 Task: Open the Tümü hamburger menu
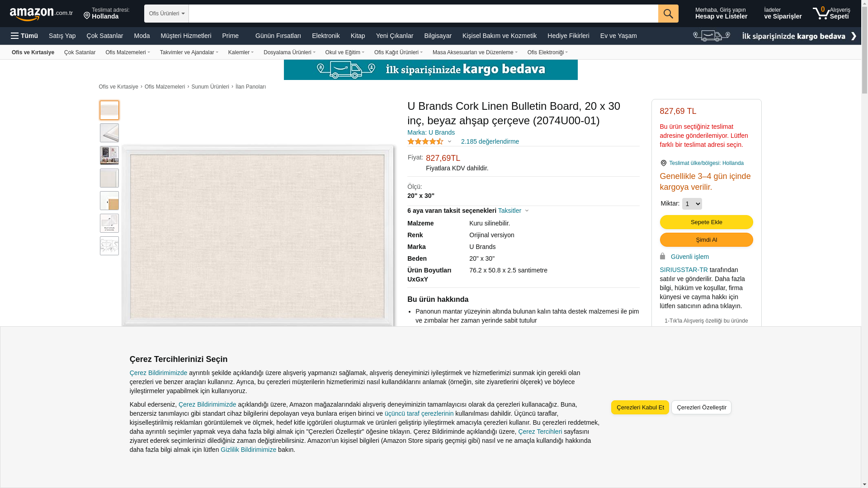coord(24,36)
